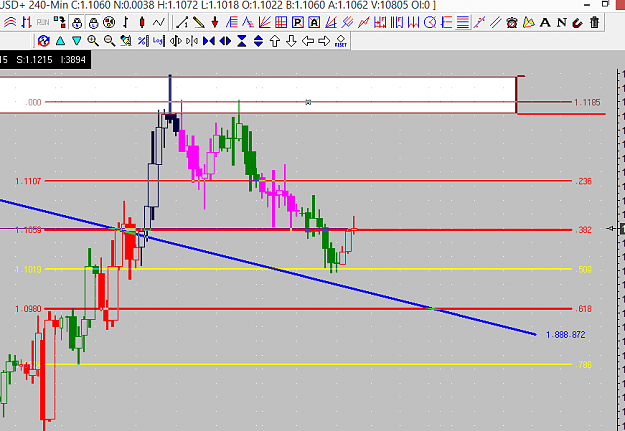
Task: Select the circle with radius tool
Action: [430, 22]
